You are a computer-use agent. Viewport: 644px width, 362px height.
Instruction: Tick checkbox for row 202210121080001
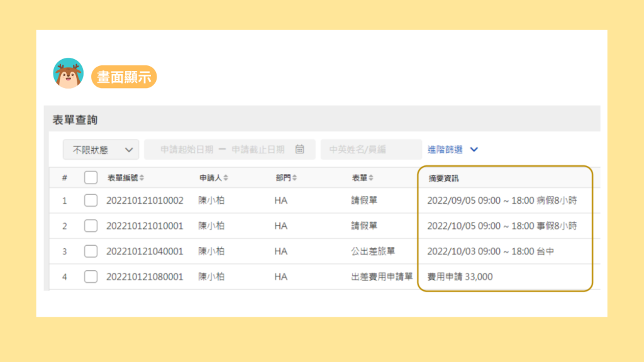pyautogui.click(x=91, y=277)
